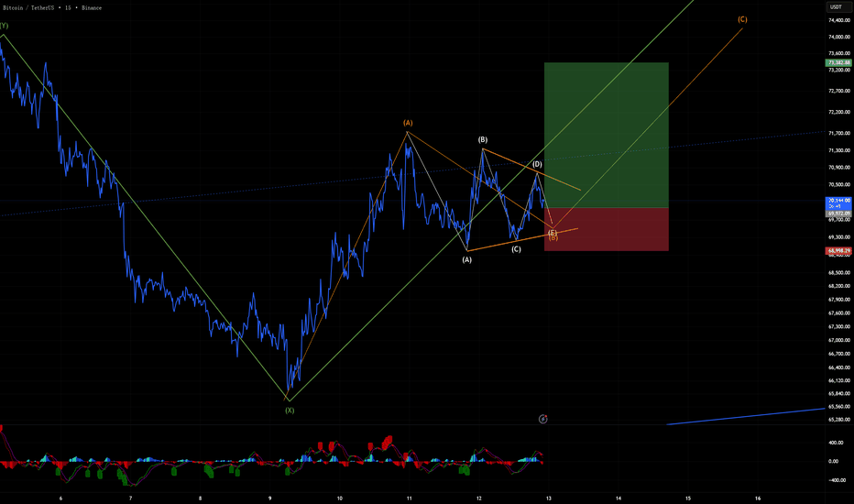
Task: Click the green 73,382 take-profit price tag
Action: click(838, 63)
